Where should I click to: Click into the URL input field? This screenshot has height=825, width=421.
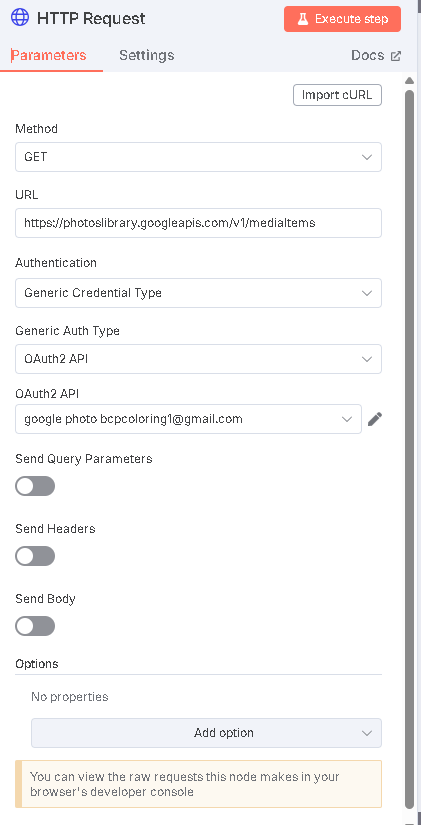point(198,223)
